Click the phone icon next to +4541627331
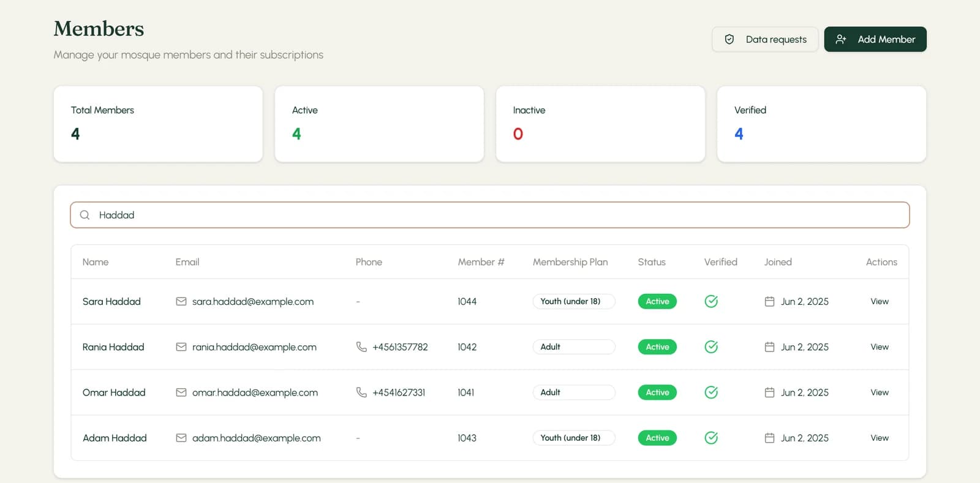 click(361, 392)
